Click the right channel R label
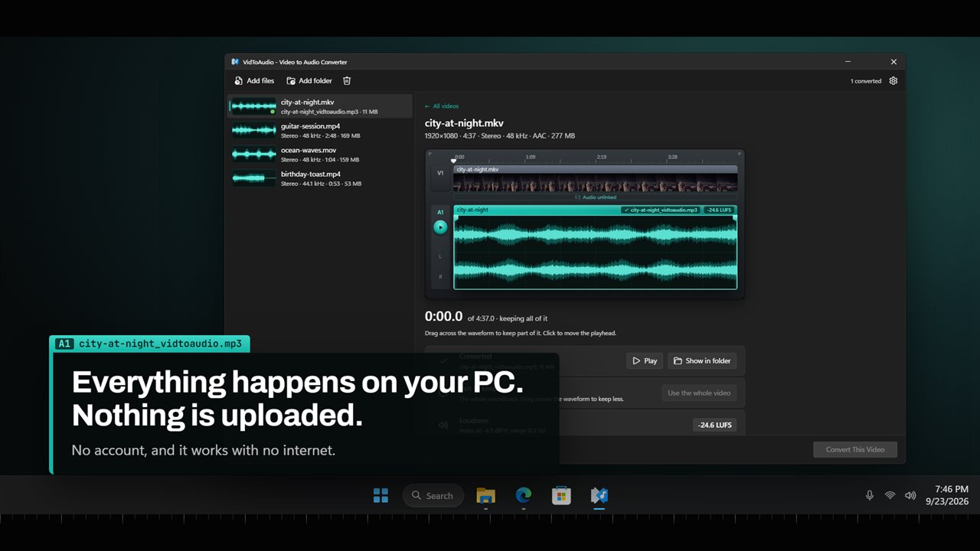Image resolution: width=980 pixels, height=551 pixels. point(440,277)
